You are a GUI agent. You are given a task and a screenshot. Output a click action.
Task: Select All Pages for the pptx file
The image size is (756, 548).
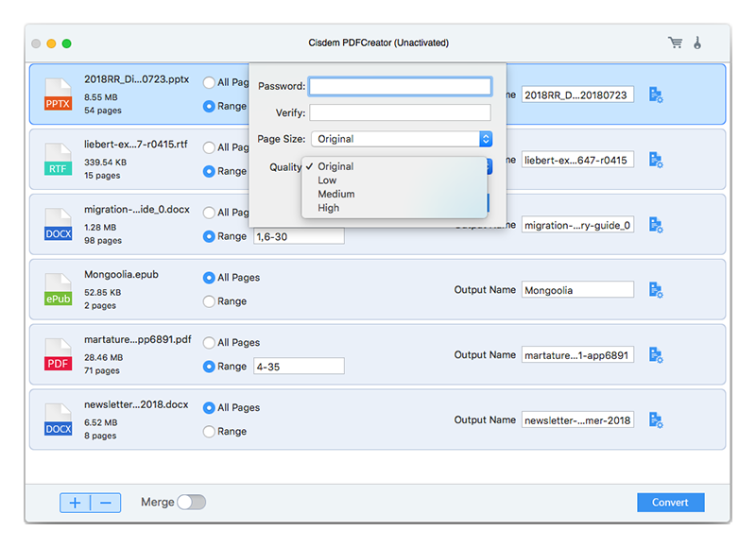[209, 82]
